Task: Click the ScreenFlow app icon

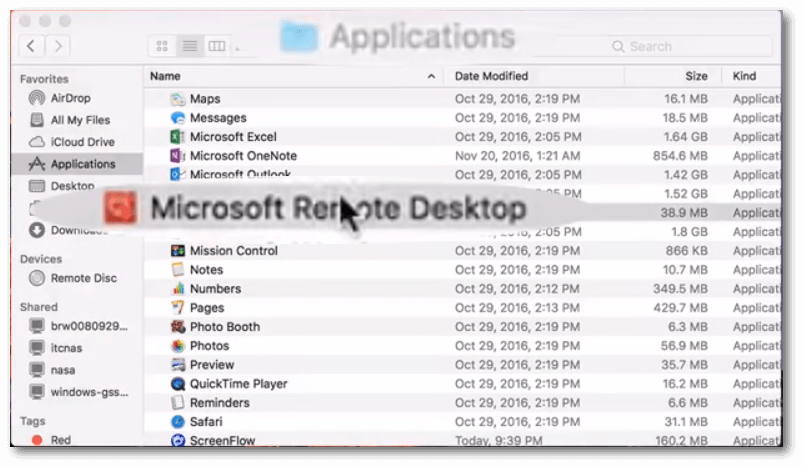Action: pos(178,440)
